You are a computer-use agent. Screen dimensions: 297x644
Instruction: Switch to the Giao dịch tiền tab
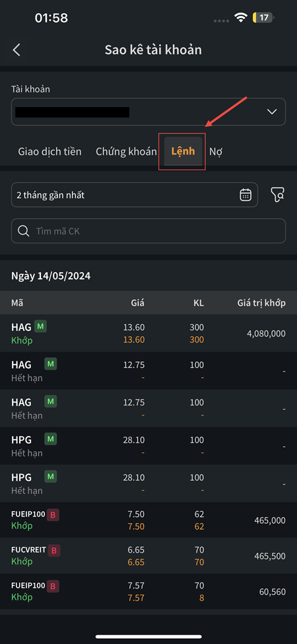[49, 151]
